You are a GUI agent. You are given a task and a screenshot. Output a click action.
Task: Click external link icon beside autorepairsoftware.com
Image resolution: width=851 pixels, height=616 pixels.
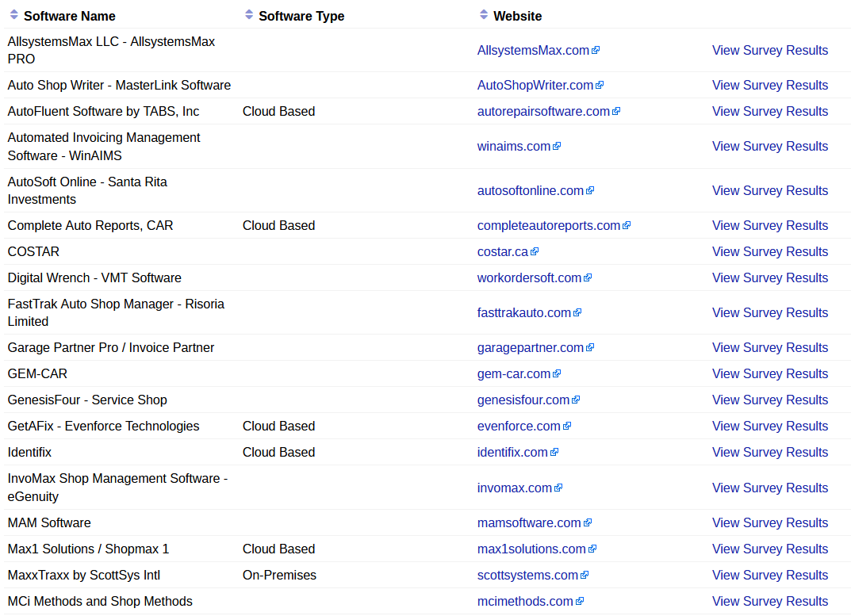click(x=616, y=111)
